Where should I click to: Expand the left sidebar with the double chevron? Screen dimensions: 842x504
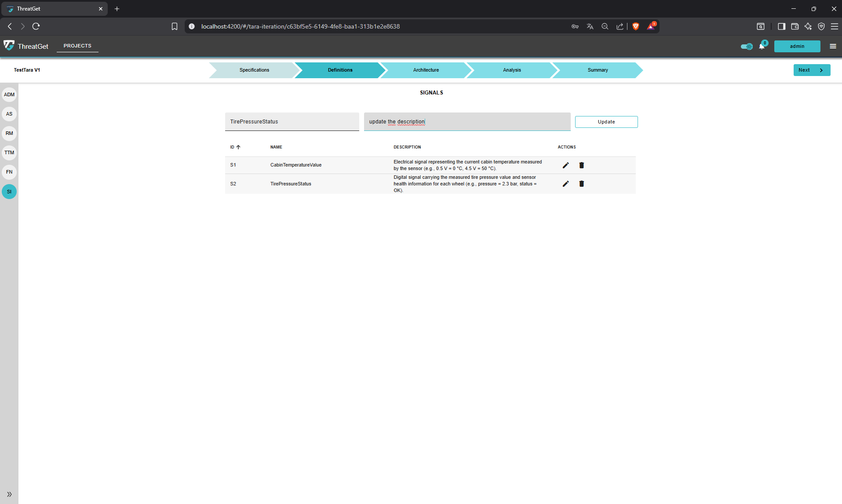9,494
